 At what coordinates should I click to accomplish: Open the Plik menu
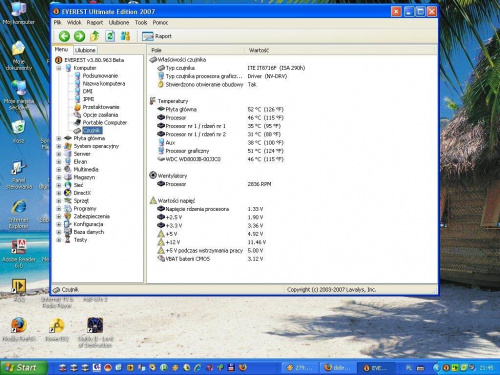pyautogui.click(x=57, y=22)
